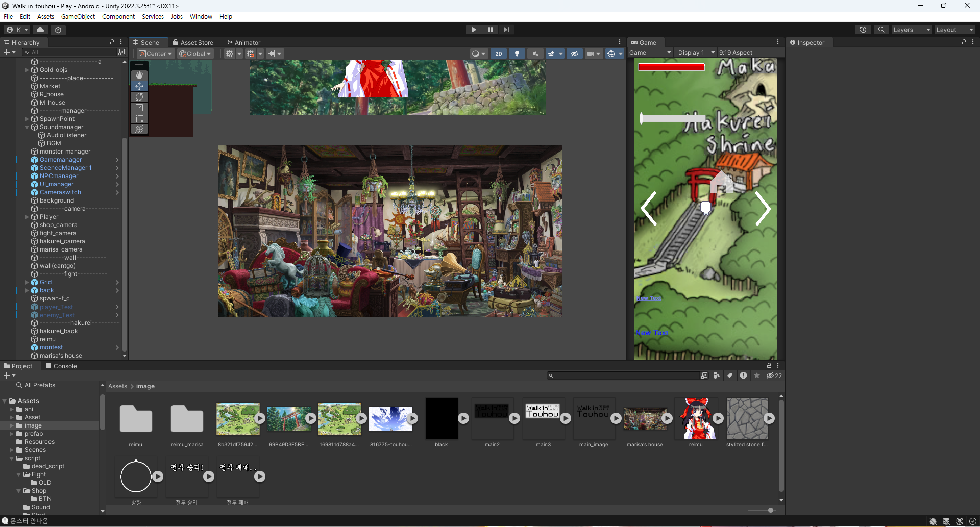The image size is (980, 527).
Task: Select the Transform tool
Action: [139, 129]
